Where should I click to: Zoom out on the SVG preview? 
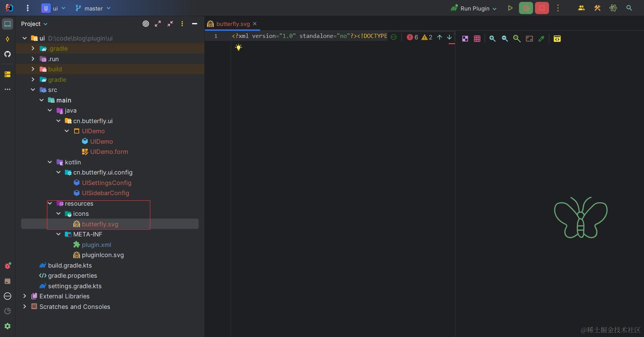click(x=505, y=38)
